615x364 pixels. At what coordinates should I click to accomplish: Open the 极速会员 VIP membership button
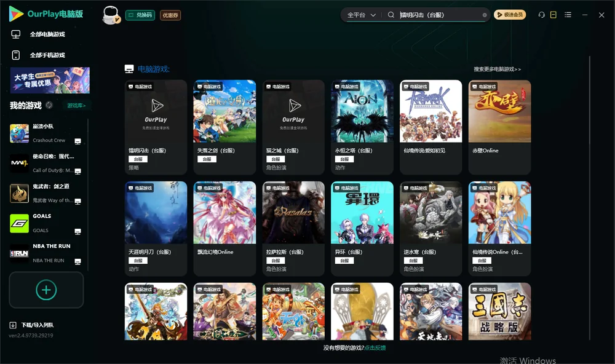(509, 15)
